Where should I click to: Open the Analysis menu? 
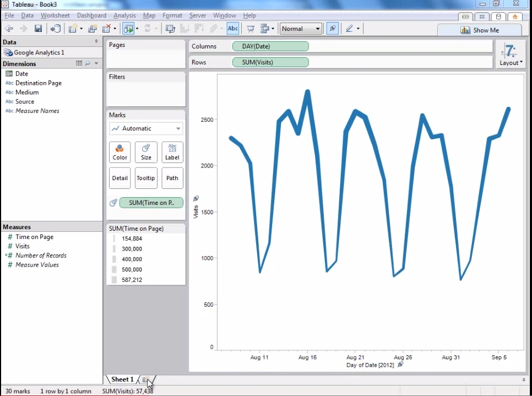124,15
